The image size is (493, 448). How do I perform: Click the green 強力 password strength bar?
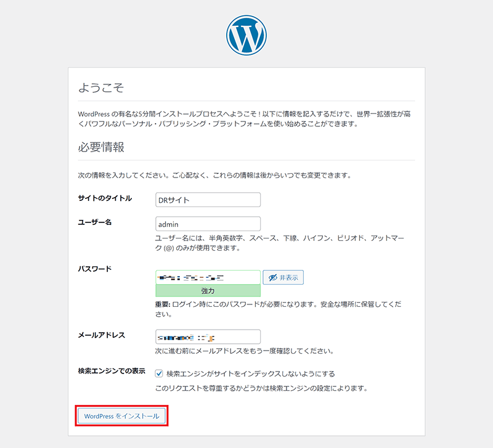pyautogui.click(x=208, y=291)
